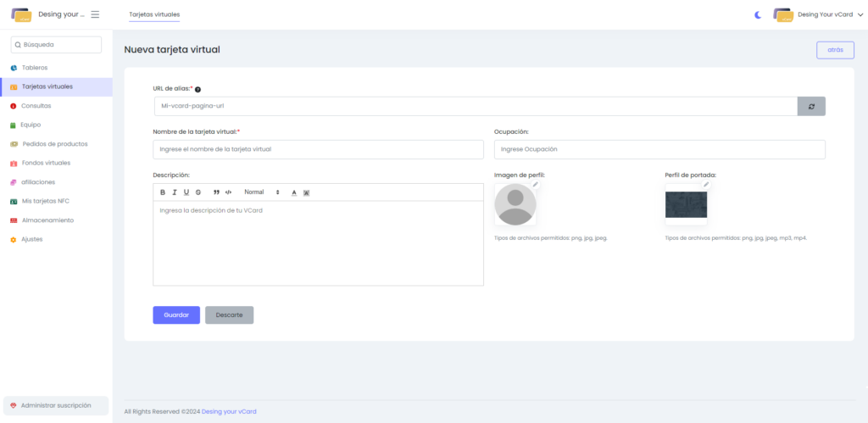The image size is (868, 423).
Task: Apply strikethrough formatting in the editor
Action: pyautogui.click(x=198, y=192)
